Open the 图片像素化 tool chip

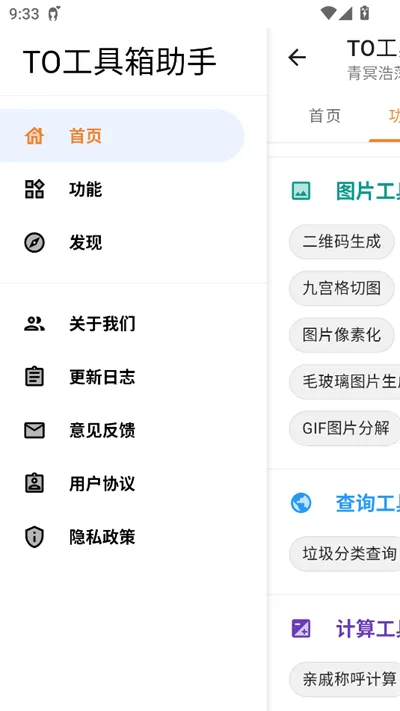[341, 336]
